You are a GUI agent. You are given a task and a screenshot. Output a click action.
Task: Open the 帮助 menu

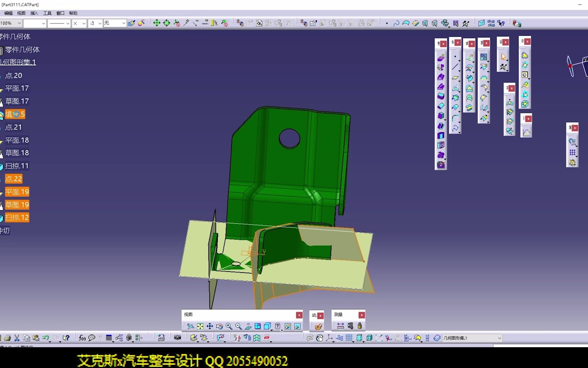73,13
